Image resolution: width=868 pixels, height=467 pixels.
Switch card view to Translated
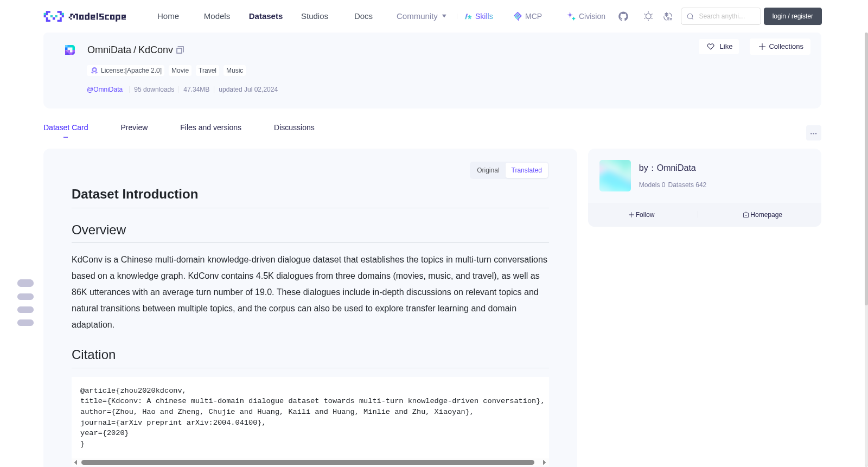[527, 170]
